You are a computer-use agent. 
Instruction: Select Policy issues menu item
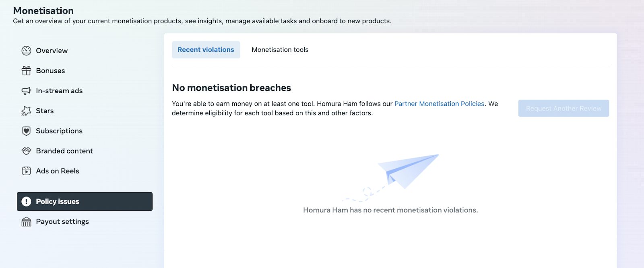click(85, 202)
